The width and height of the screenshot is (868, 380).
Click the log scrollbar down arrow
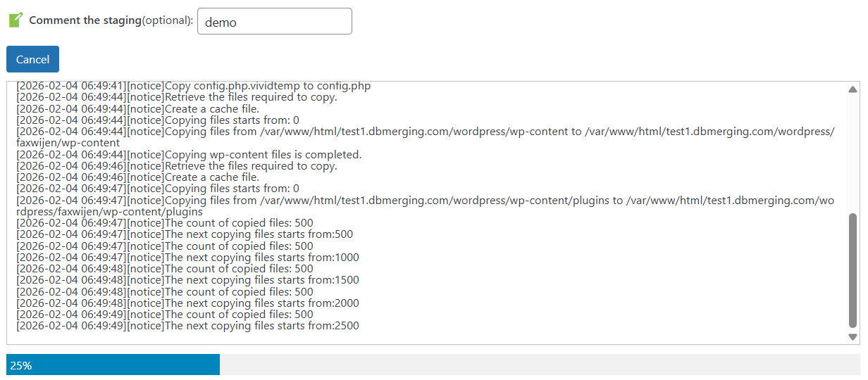(x=852, y=337)
